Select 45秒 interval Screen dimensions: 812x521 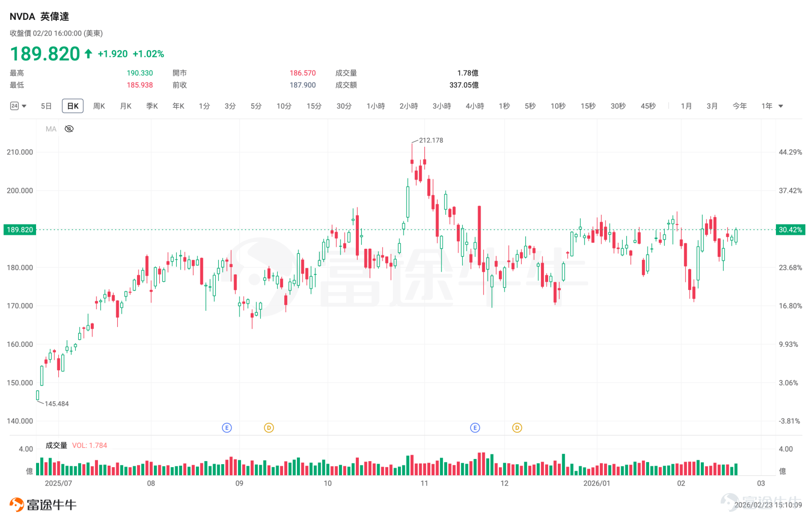click(648, 106)
